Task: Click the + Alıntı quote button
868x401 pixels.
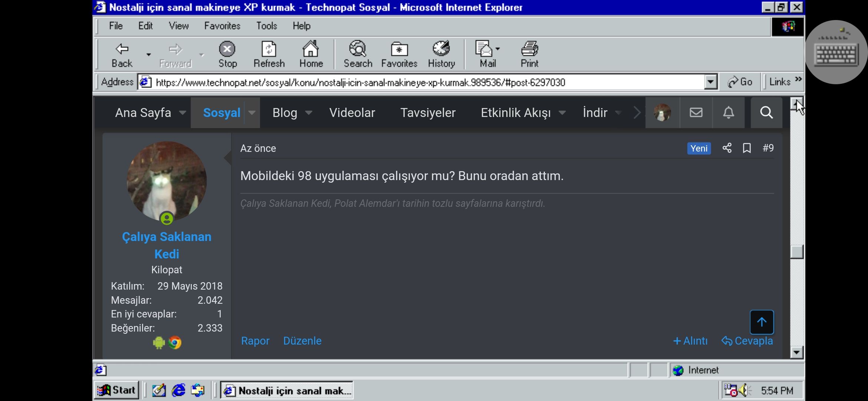Action: (690, 341)
